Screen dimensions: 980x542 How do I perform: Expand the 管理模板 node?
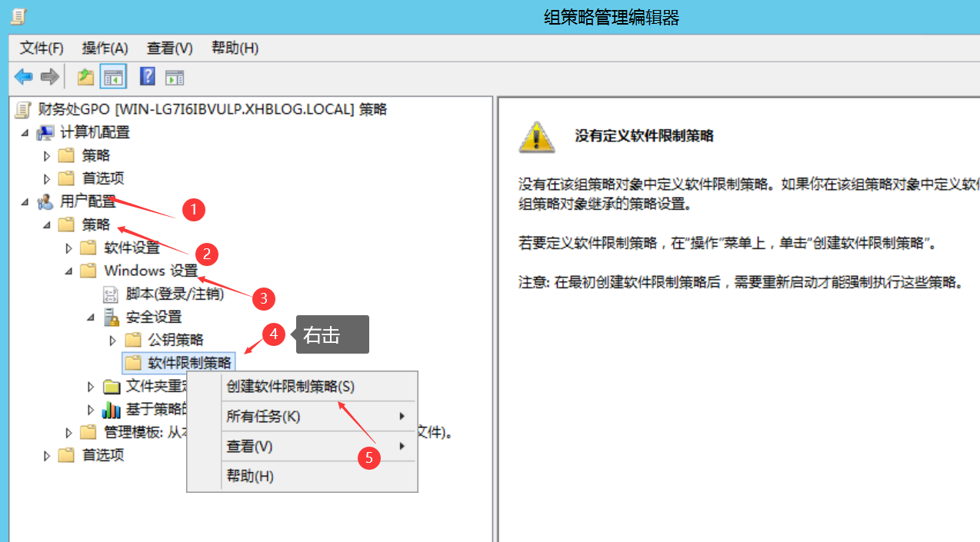[x=69, y=432]
